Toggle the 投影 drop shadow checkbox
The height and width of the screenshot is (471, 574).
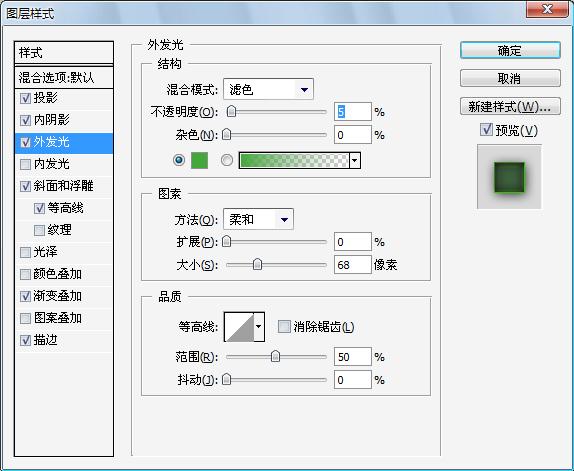pyautogui.click(x=25, y=98)
